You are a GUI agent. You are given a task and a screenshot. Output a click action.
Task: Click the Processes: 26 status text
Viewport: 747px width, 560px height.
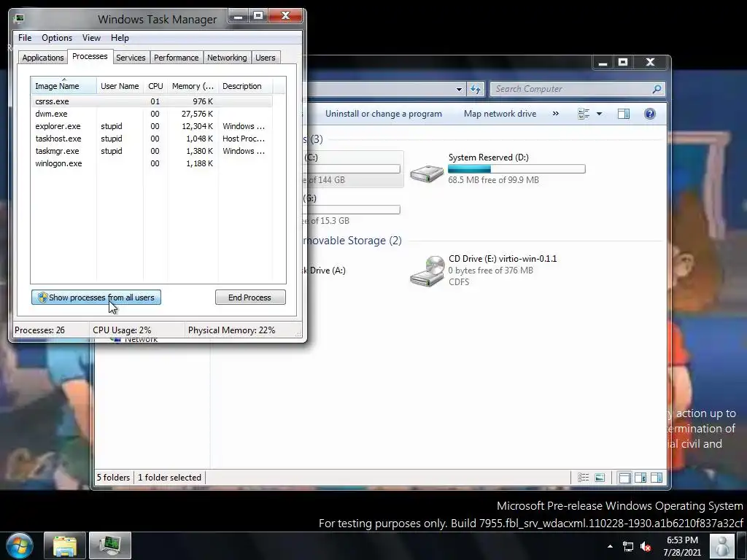39,330
